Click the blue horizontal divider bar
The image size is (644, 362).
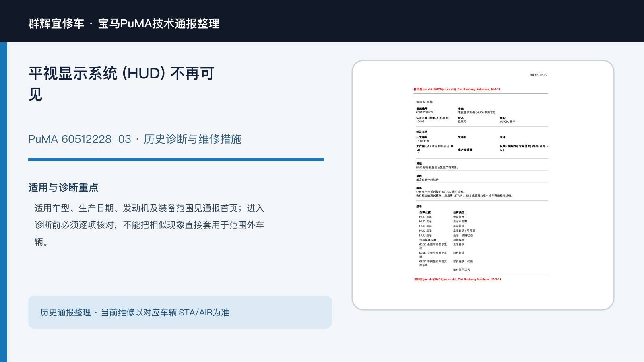[176, 160]
